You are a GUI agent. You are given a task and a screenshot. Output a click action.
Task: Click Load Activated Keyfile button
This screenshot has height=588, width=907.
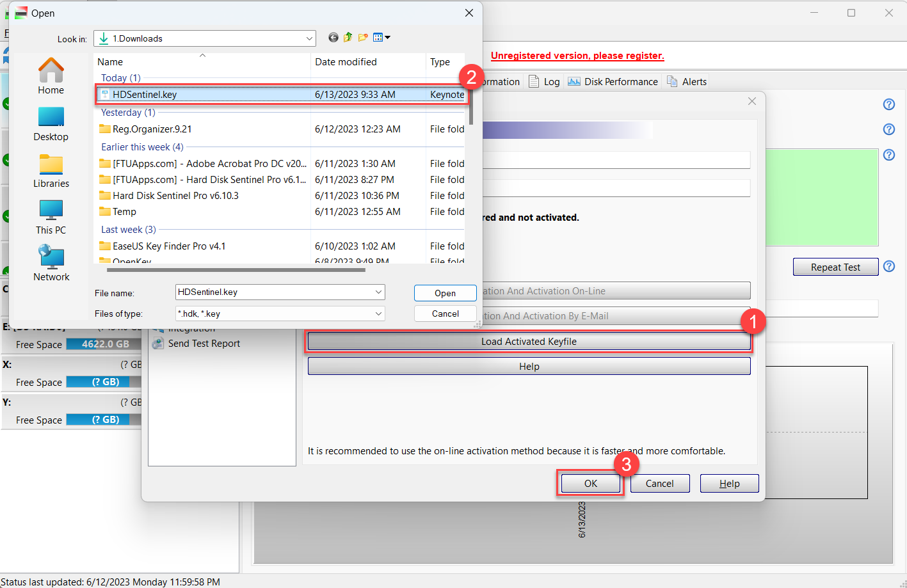click(529, 342)
